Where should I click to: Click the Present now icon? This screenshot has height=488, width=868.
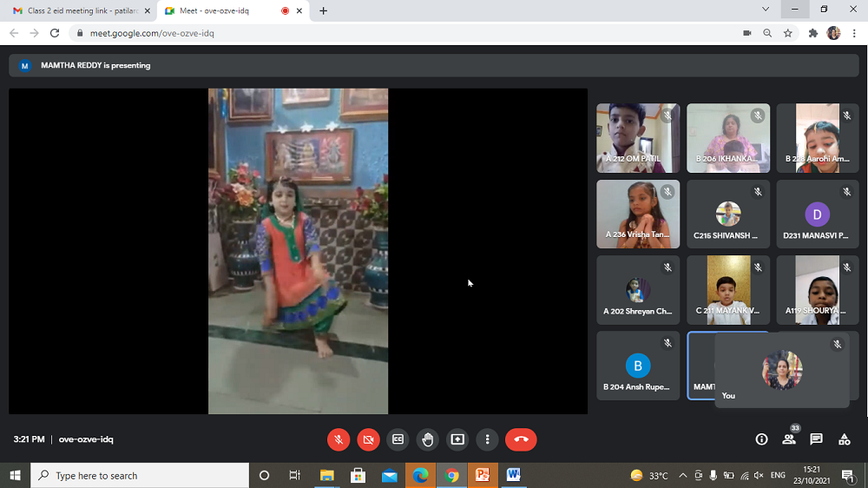click(x=457, y=439)
